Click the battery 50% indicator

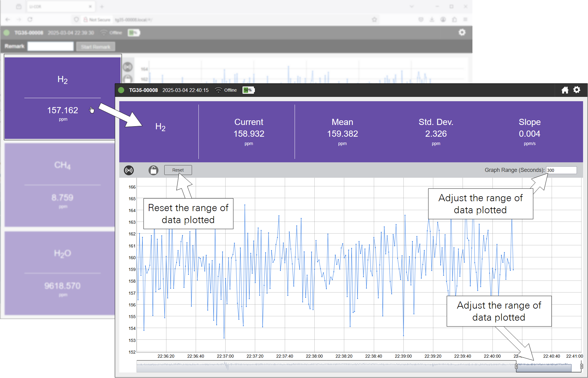tap(248, 90)
